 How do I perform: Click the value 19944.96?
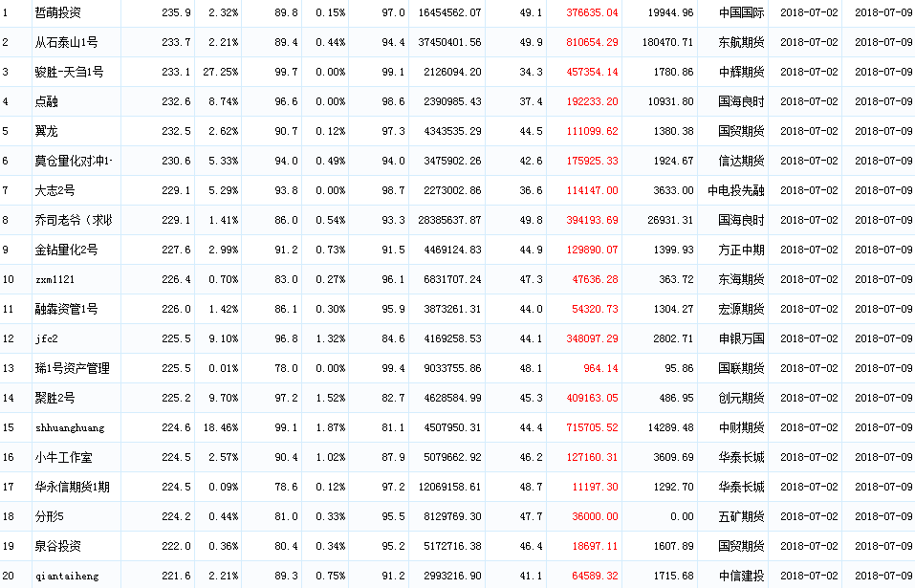click(x=671, y=12)
